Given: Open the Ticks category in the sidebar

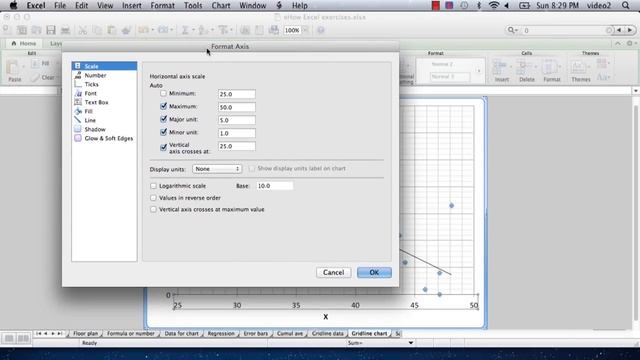Looking at the screenshot, I should (91, 84).
